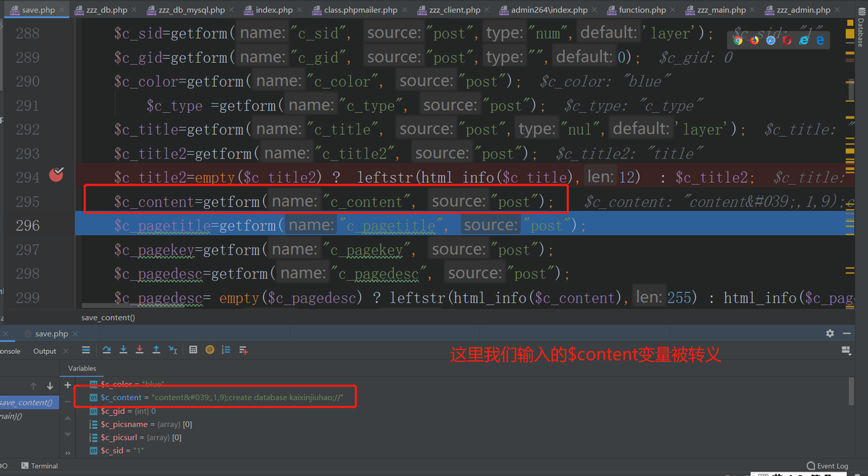
Task: Move watch up with the up triangle
Action: 68,419
